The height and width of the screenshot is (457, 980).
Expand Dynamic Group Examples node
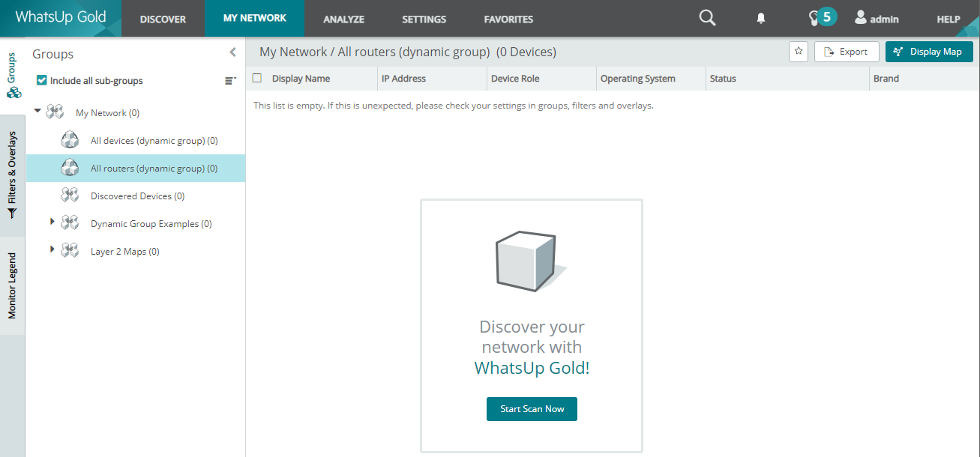(x=52, y=223)
